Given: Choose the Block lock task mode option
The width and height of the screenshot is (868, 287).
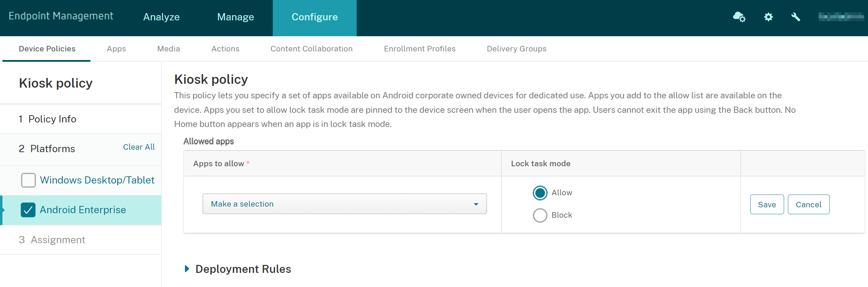Looking at the screenshot, I should point(540,215).
